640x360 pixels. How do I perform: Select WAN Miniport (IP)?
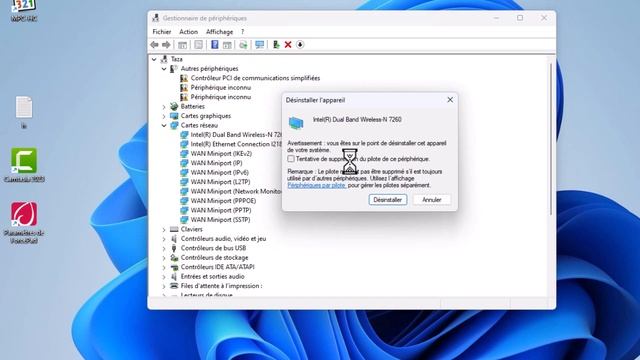click(x=216, y=163)
